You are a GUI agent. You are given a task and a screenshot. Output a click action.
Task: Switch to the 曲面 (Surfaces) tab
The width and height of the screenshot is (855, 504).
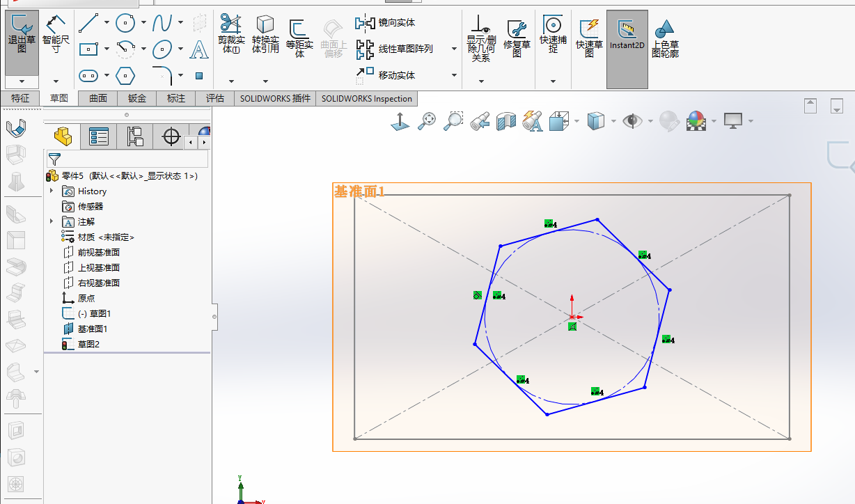point(98,98)
